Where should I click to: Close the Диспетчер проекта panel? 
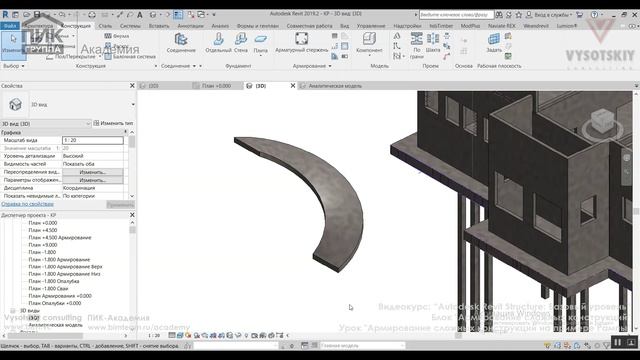(x=132, y=215)
